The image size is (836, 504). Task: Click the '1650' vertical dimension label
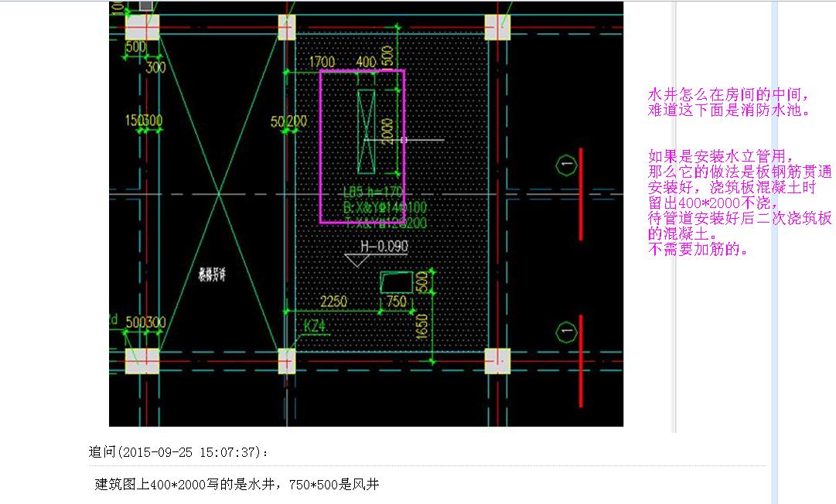(421, 326)
